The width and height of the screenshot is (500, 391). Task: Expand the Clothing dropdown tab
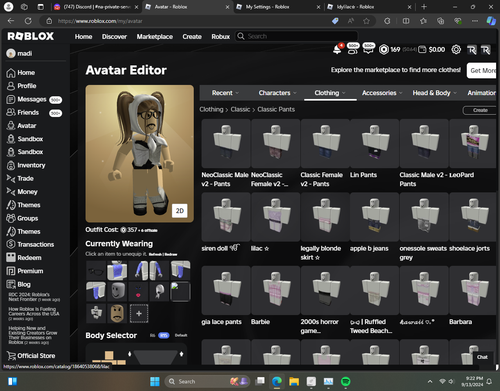tap(330, 93)
